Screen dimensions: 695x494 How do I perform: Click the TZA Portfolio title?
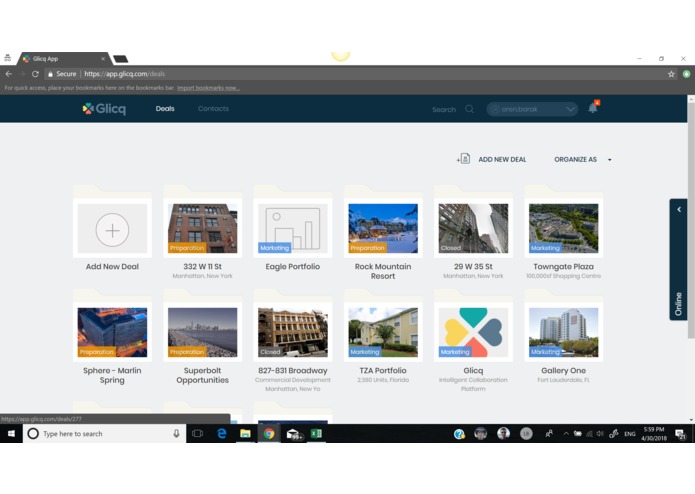(x=383, y=370)
